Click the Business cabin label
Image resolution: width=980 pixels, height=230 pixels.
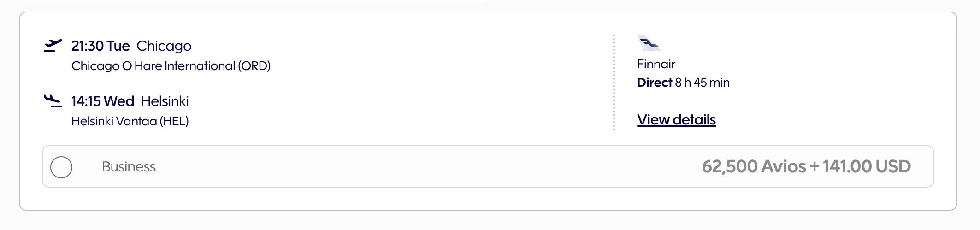(129, 167)
